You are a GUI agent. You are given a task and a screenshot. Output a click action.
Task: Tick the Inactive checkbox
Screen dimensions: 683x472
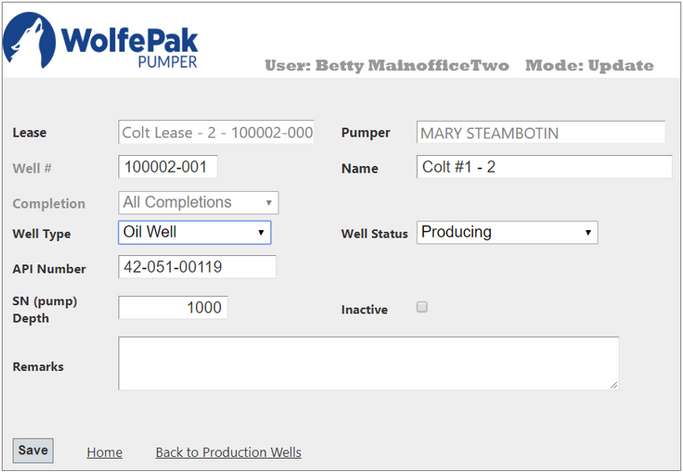[422, 307]
